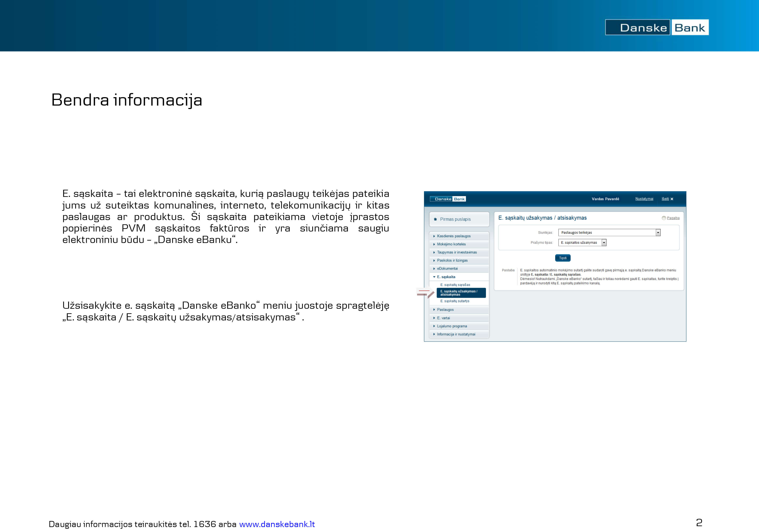Click the home icon beside Pirmas puslapis

click(435, 219)
